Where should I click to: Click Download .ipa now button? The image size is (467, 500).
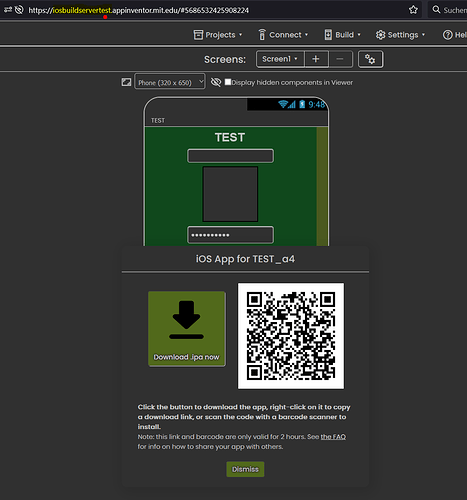187,329
